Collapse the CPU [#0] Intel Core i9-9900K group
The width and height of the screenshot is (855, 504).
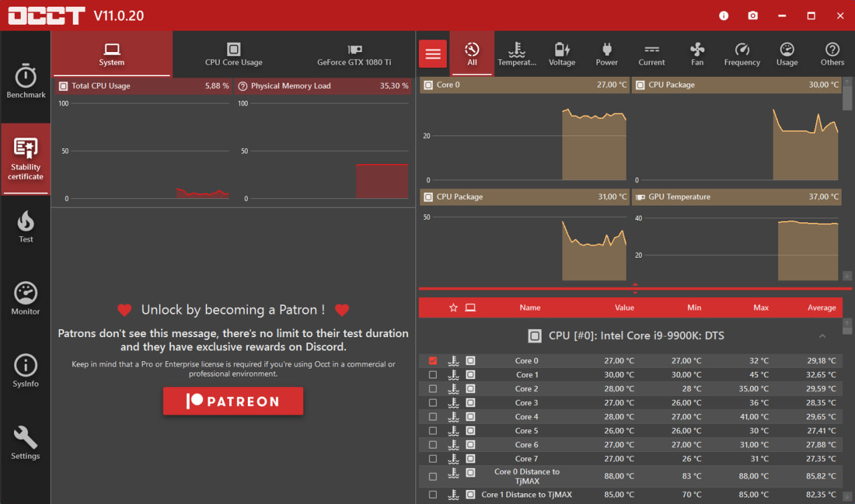(822, 336)
